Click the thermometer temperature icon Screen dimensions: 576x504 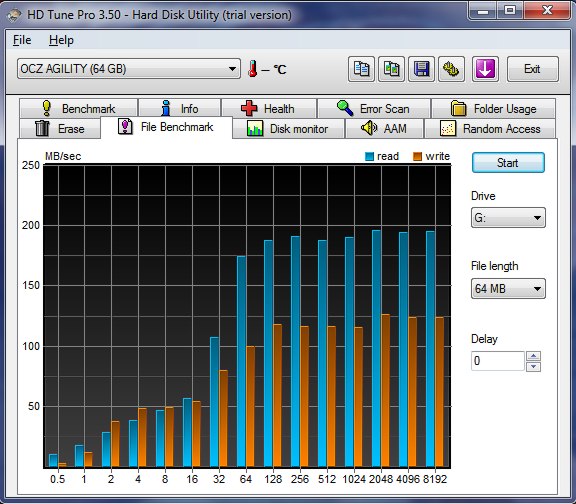tap(253, 69)
